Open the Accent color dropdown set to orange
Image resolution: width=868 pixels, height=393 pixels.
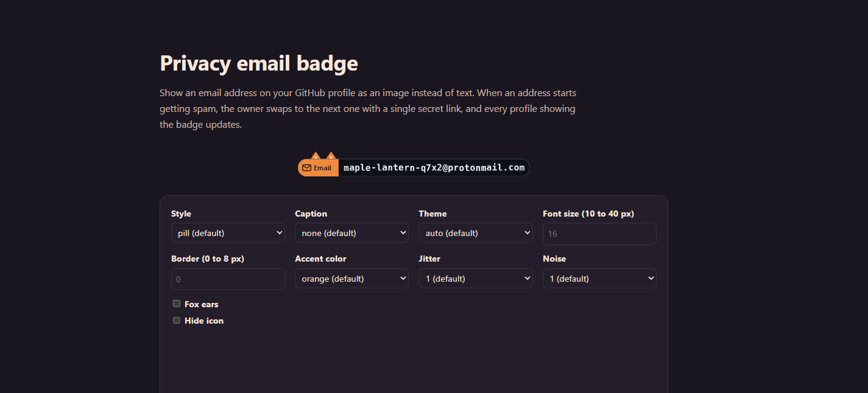351,279
